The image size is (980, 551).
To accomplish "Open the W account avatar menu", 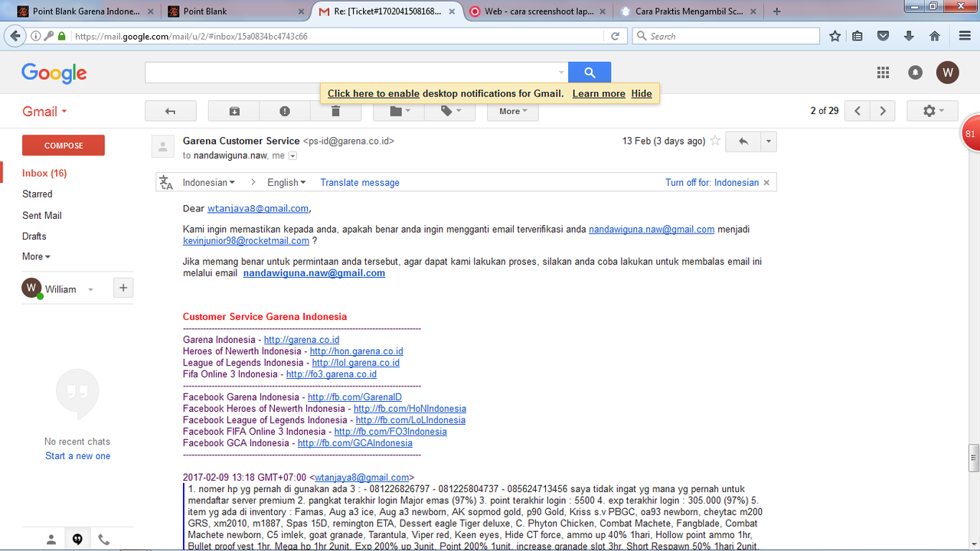I will pyautogui.click(x=948, y=73).
